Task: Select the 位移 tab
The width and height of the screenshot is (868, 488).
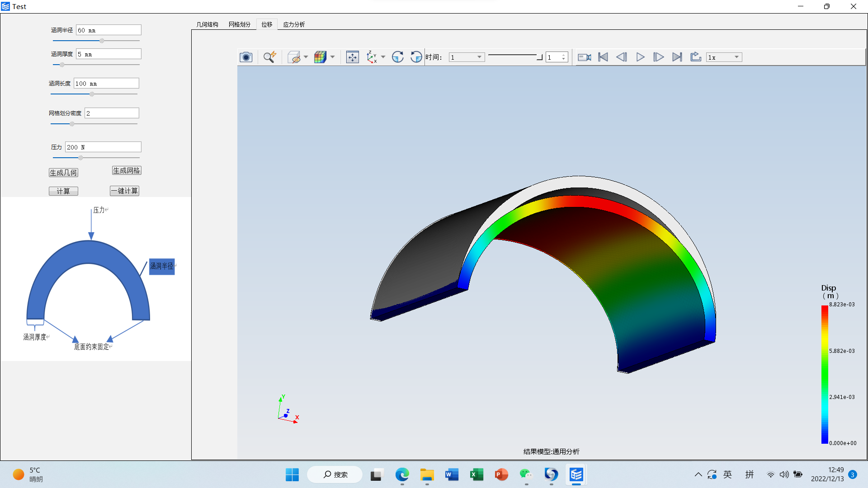Action: click(267, 24)
